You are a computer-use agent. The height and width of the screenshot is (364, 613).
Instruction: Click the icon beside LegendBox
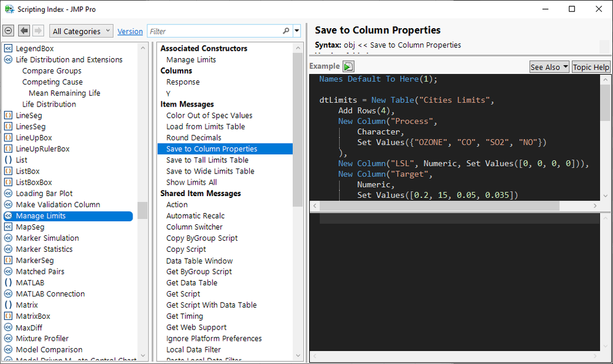click(x=9, y=48)
